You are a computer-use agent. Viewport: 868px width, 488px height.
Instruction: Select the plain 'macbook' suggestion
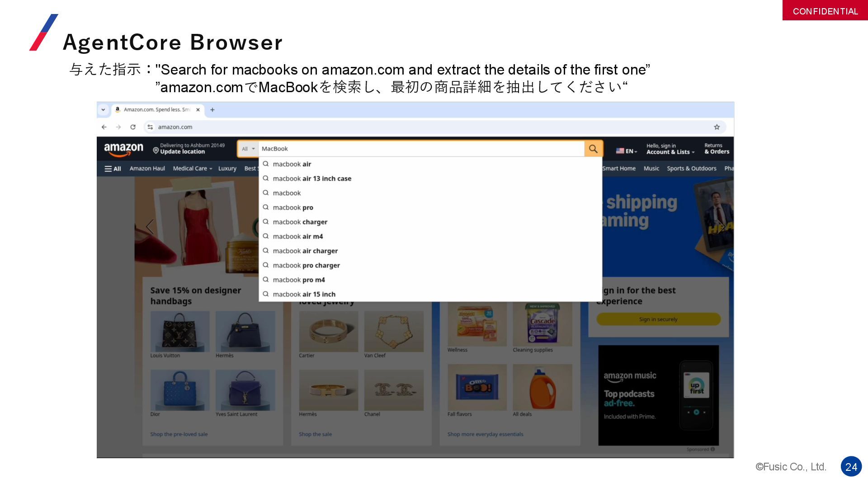[x=430, y=193]
